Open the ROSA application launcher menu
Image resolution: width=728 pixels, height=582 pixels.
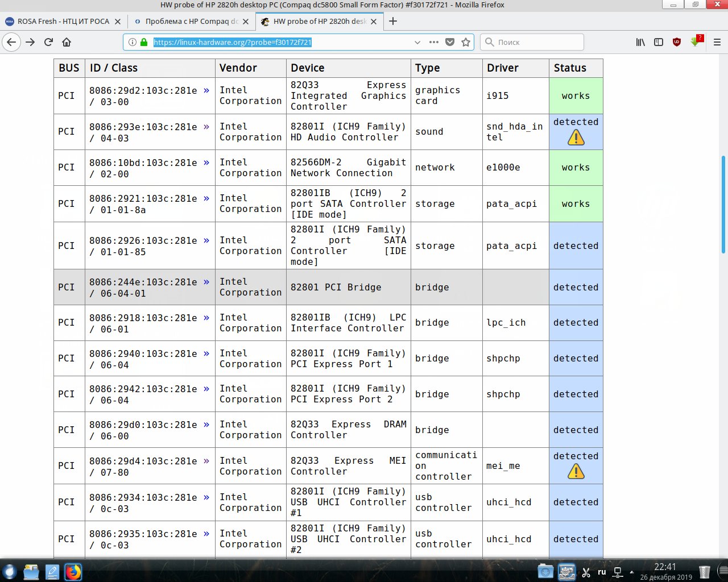9,571
